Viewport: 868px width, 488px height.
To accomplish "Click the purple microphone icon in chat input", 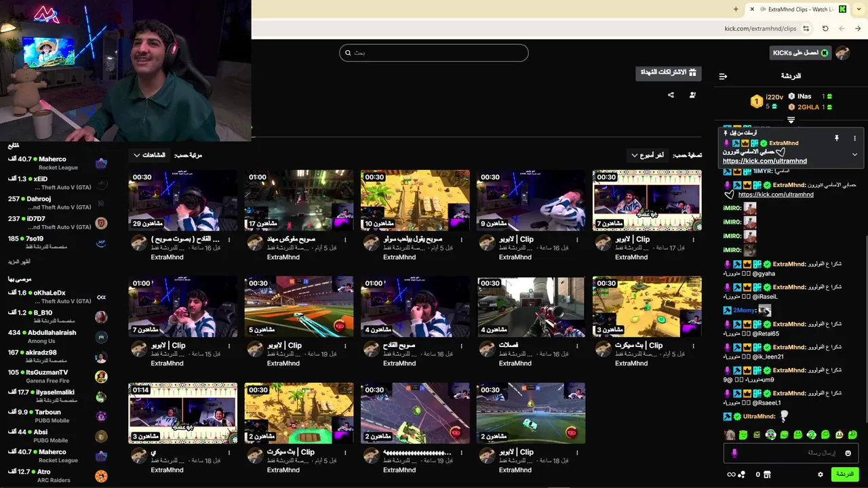I will click(x=734, y=453).
